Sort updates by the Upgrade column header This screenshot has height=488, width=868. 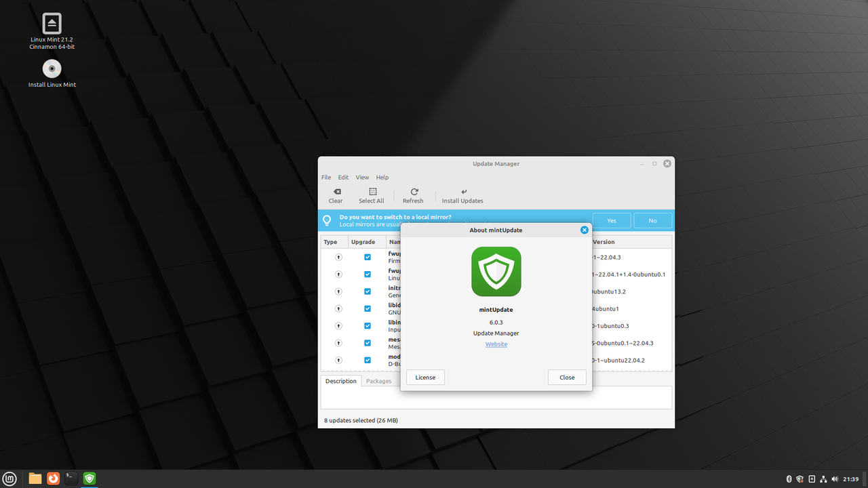tap(367, 242)
